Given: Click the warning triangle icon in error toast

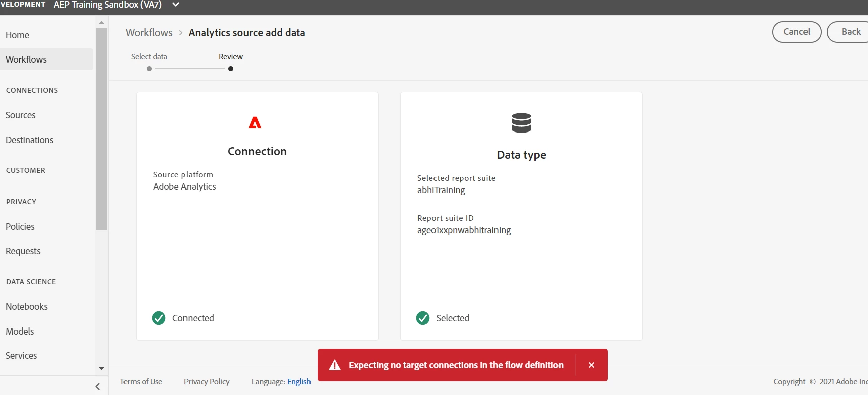Looking at the screenshot, I should [335, 365].
